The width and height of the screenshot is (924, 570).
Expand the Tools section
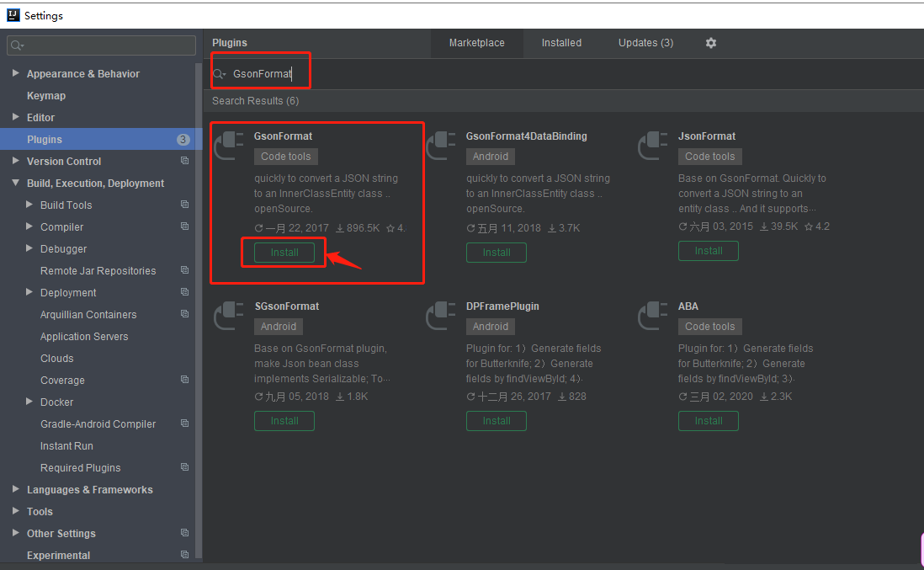tap(16, 510)
